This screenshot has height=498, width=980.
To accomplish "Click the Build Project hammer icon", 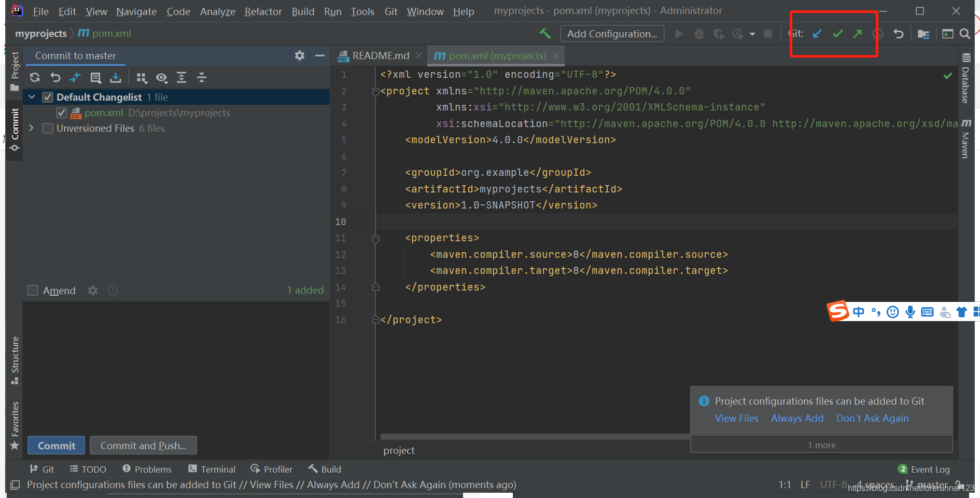I will tap(545, 34).
